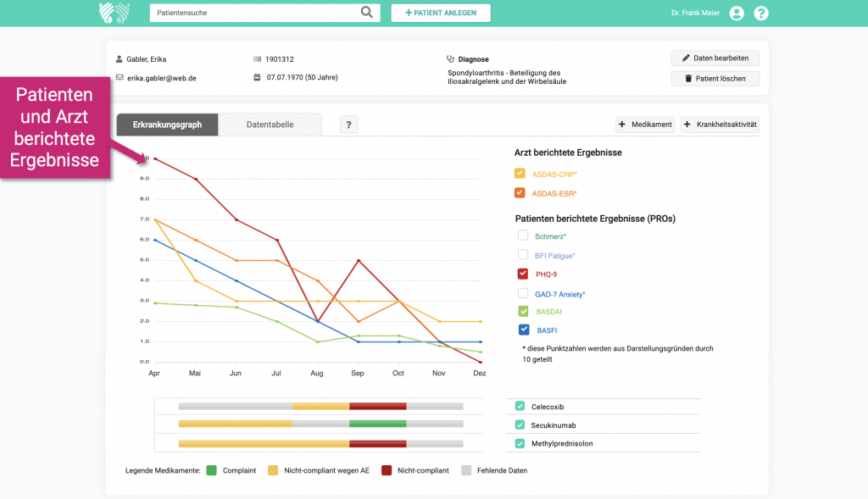Switch to the Datentabelle tab
The width and height of the screenshot is (868, 499).
click(x=270, y=125)
